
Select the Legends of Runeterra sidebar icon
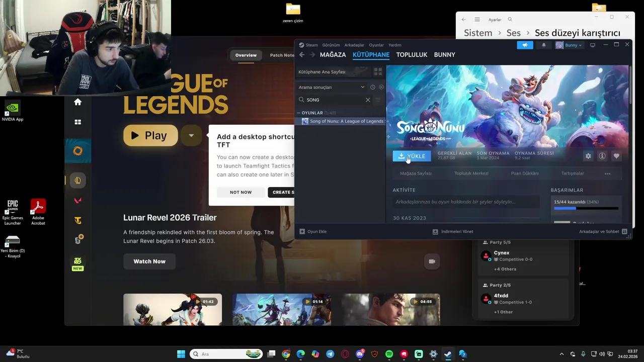78,240
